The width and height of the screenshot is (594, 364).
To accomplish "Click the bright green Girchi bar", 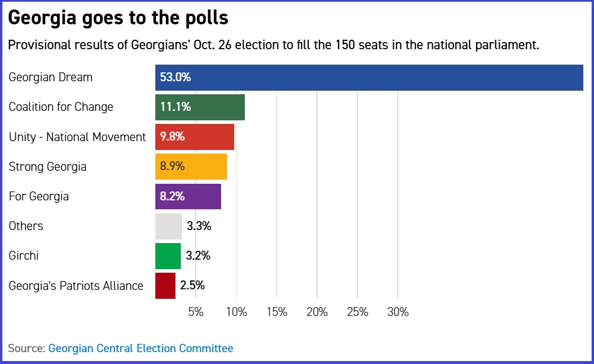I will pos(168,256).
